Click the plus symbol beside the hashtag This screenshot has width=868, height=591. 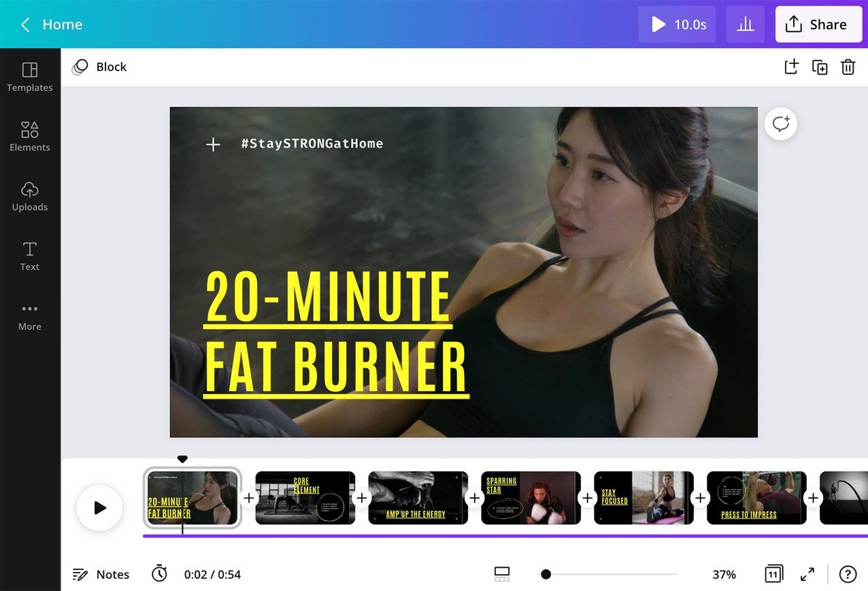[x=213, y=144]
